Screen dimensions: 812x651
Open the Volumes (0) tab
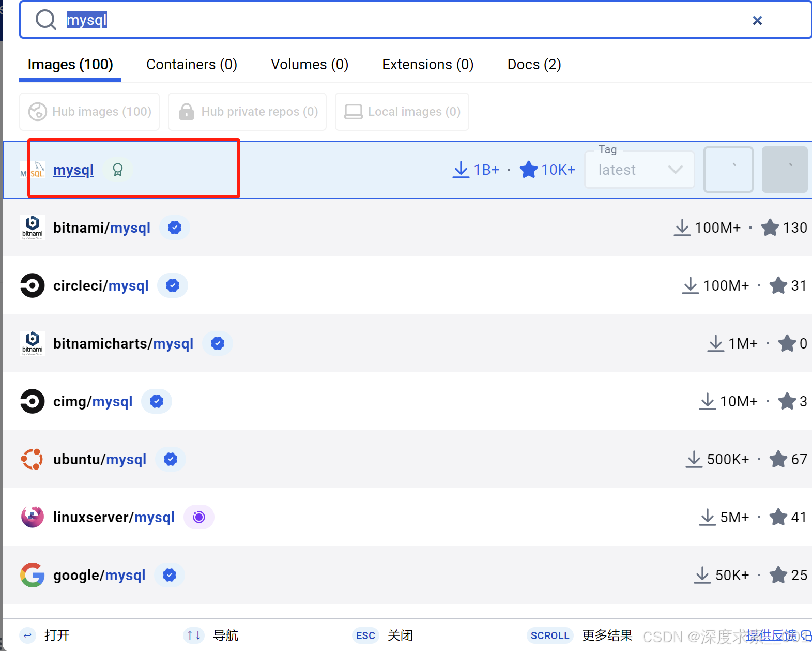(310, 65)
